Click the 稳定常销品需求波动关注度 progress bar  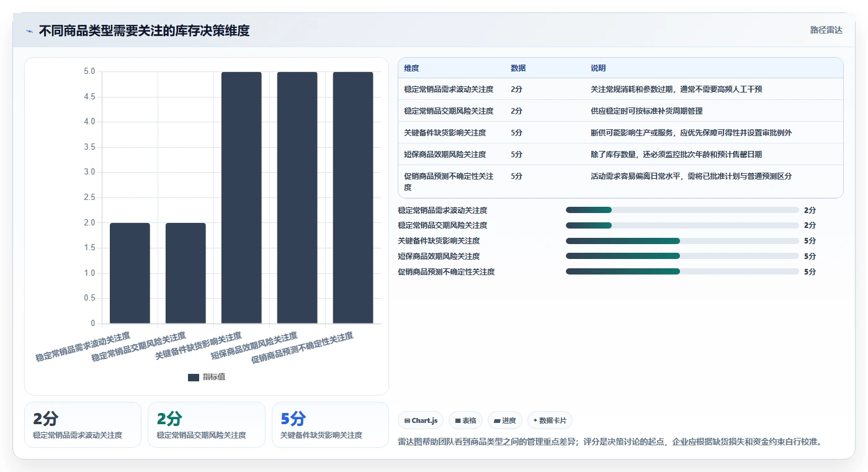[x=682, y=210]
